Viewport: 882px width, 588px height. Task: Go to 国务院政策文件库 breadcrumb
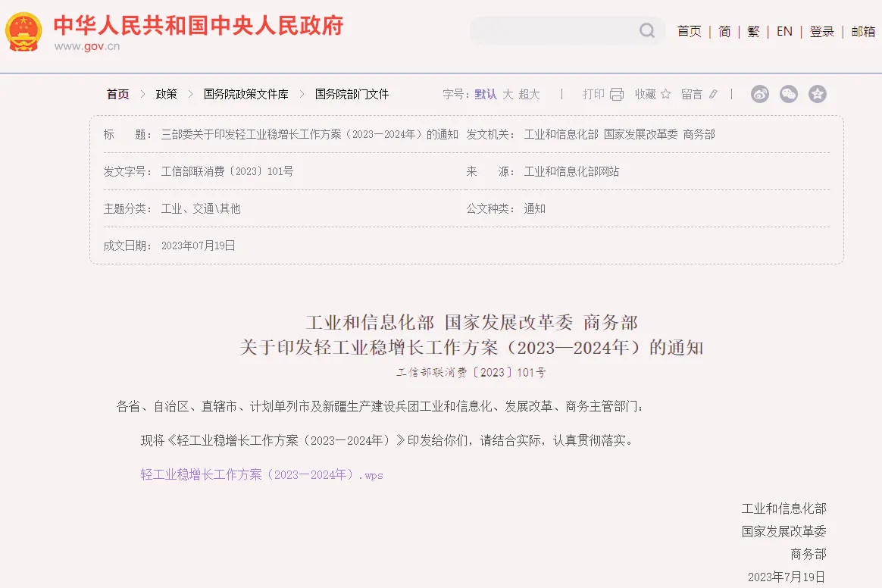[x=246, y=94]
